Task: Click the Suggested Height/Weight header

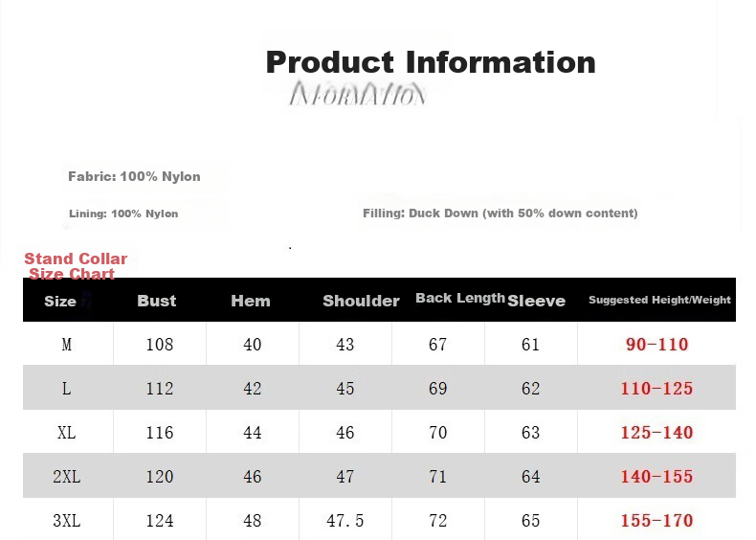Action: pos(659,300)
